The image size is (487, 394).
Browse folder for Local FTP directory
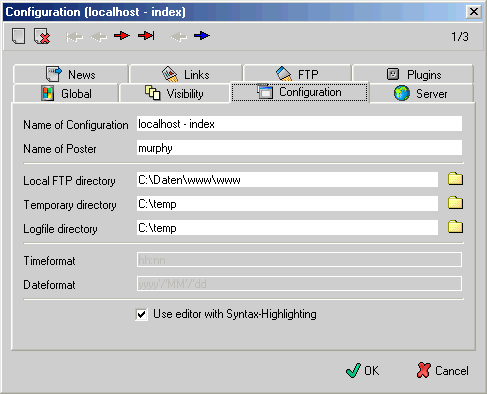coord(455,179)
